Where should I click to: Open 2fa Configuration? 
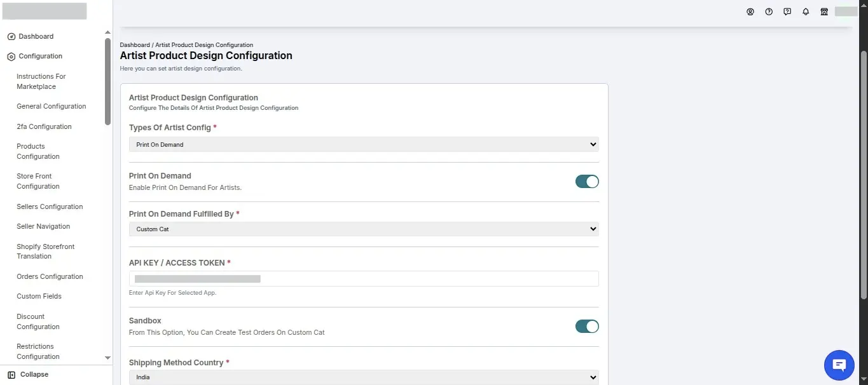pyautogui.click(x=44, y=126)
